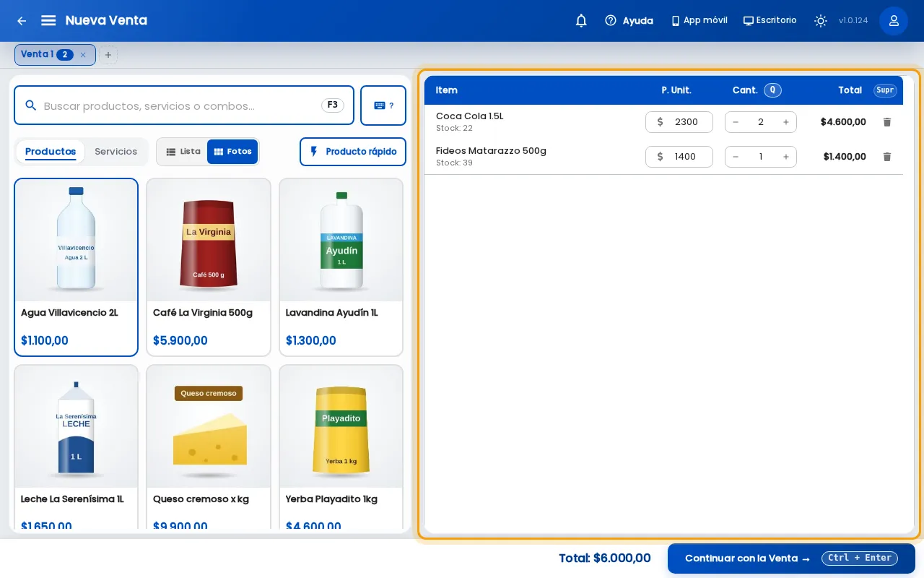Click the Supr badge beside Total header
Screen dimensions: 924x578
click(885, 90)
